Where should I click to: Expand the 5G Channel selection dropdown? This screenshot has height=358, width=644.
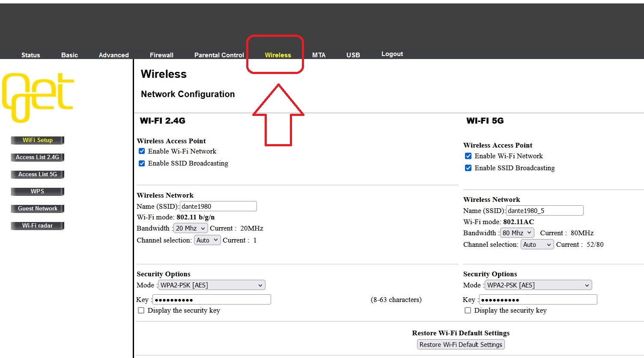(537, 245)
